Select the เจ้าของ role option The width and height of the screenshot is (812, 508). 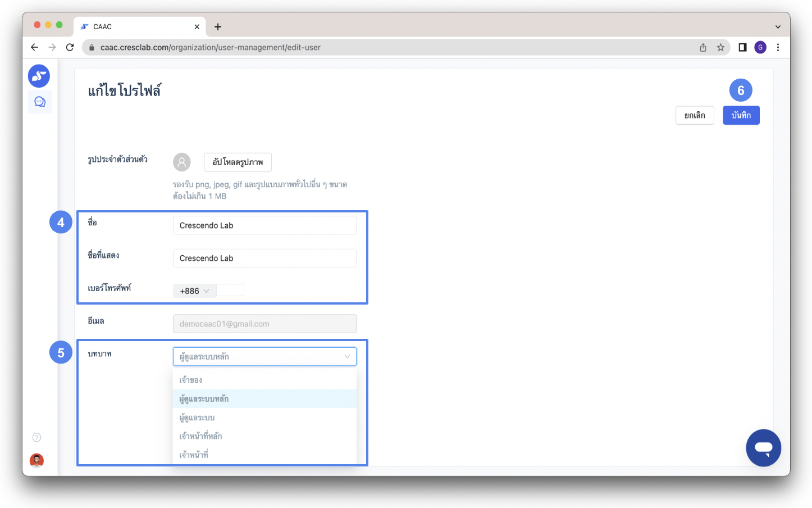[191, 380]
